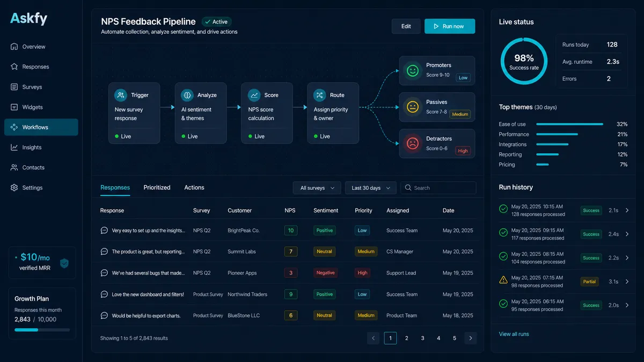This screenshot has width=644, height=362.
Task: Click the chat bubble icon for BrightPeak response
Action: coord(104,230)
